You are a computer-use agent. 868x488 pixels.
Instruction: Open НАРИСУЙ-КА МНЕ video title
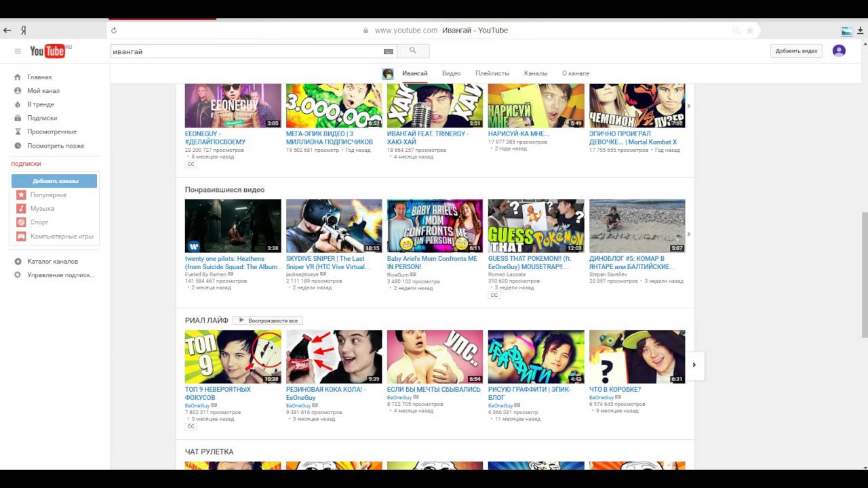click(519, 134)
